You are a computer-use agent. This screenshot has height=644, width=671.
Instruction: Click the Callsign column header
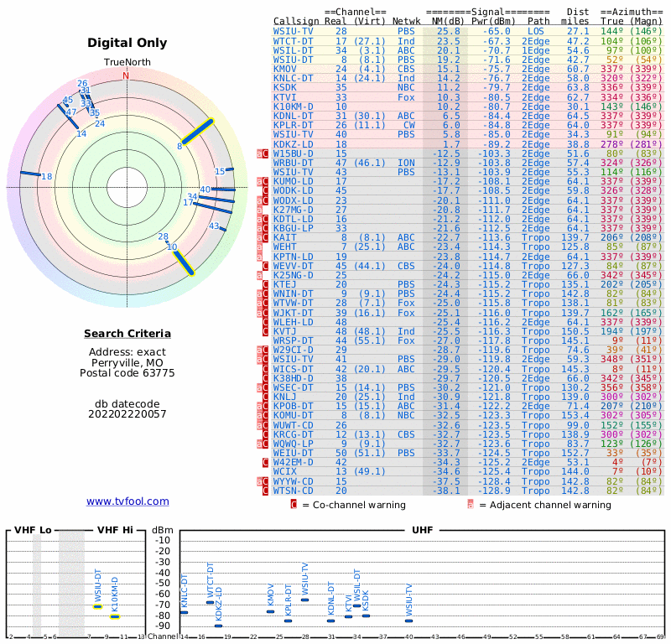point(296,21)
